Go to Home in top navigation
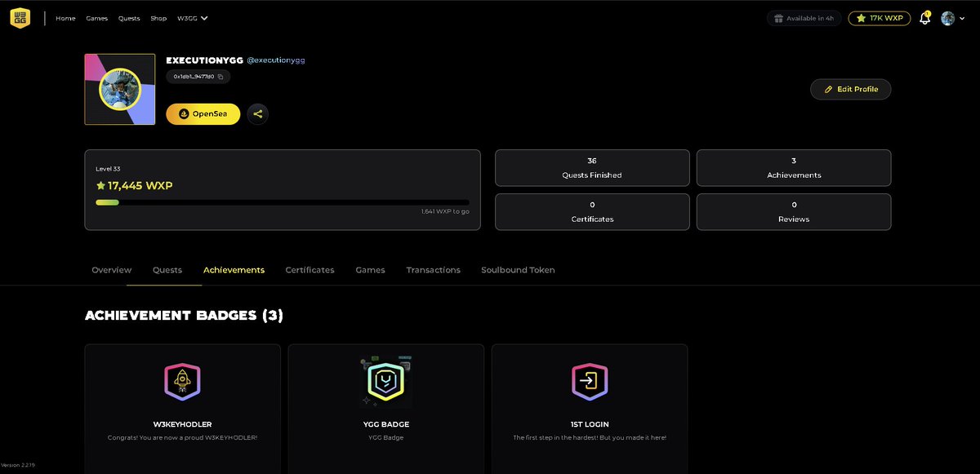 [x=65, y=18]
